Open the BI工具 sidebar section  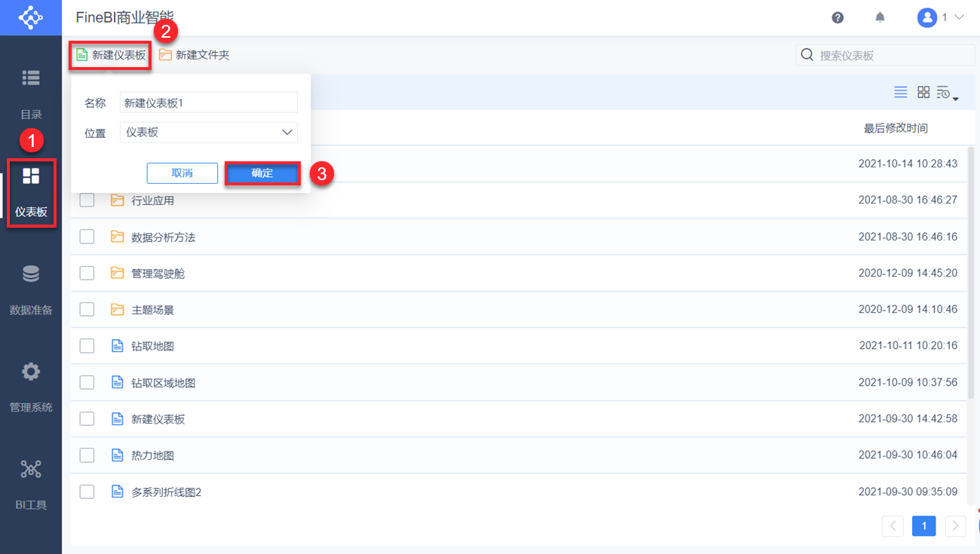coord(31,485)
